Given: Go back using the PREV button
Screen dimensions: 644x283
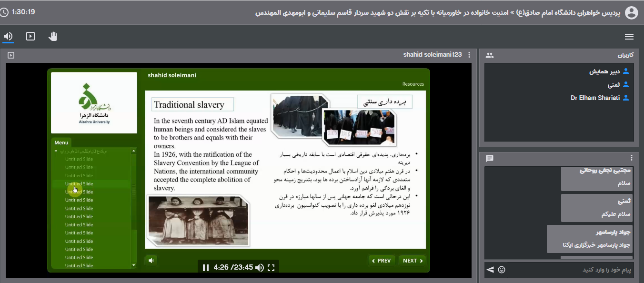Looking at the screenshot, I should pyautogui.click(x=382, y=261).
